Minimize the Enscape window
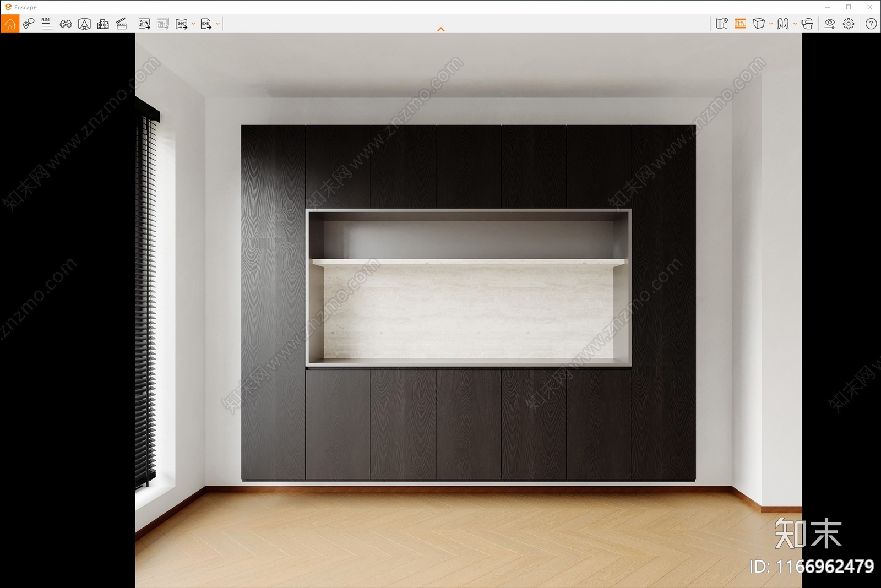 coord(828,7)
